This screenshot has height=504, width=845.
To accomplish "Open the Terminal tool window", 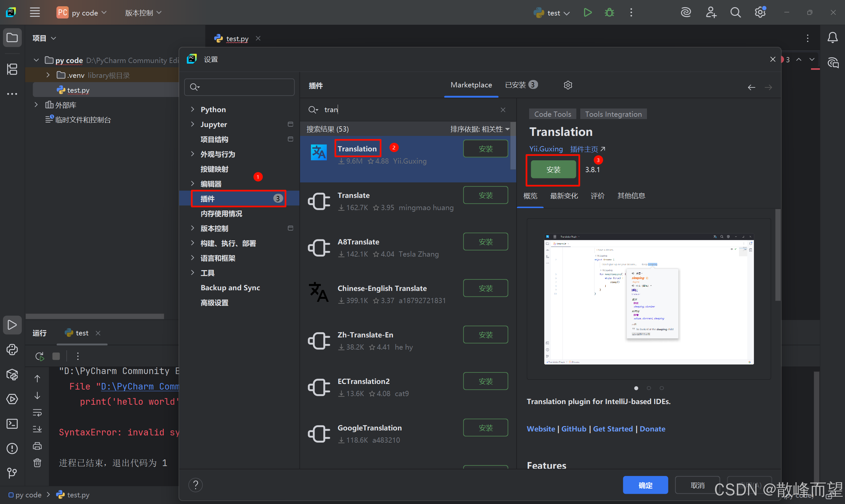I will coord(12,424).
